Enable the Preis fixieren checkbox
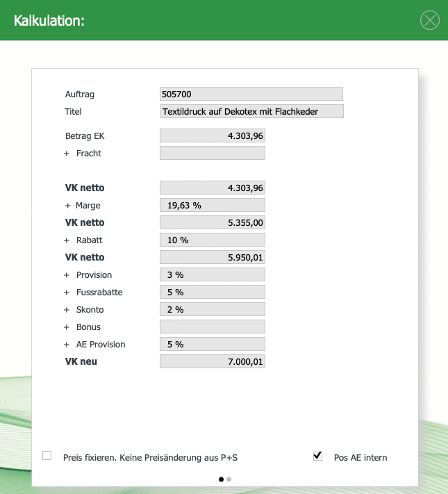Viewport: 448px width, 494px height. (x=47, y=456)
